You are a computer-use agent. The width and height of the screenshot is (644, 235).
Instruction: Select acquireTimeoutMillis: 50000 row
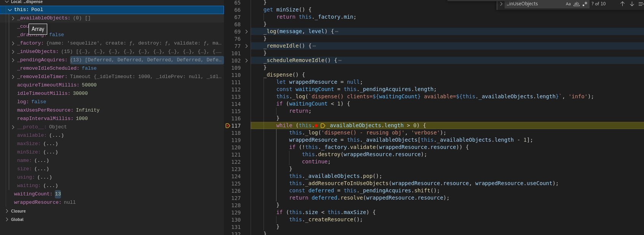(x=112, y=85)
